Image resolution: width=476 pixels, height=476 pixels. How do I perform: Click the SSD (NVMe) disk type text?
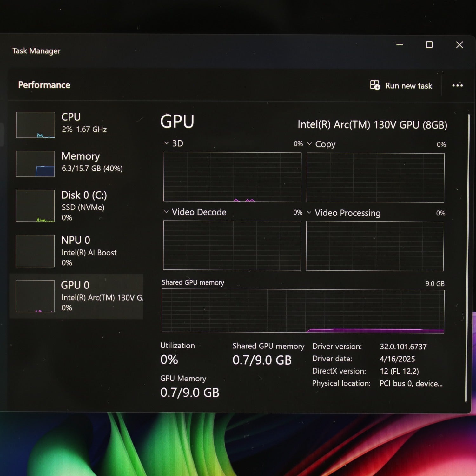pos(83,207)
